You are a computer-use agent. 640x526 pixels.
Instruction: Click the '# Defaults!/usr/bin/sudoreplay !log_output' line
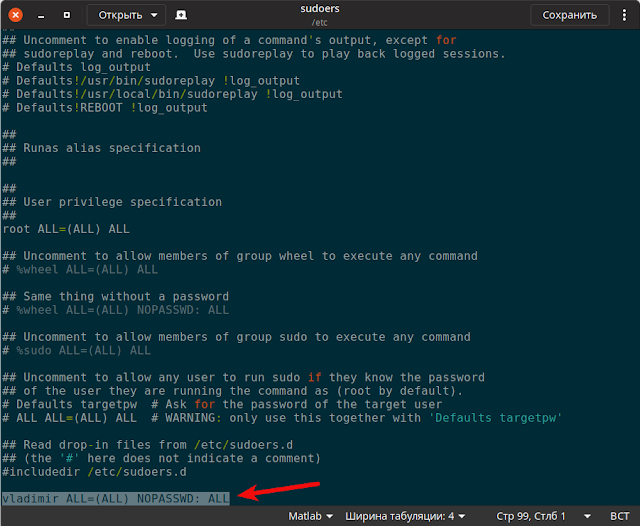151,81
